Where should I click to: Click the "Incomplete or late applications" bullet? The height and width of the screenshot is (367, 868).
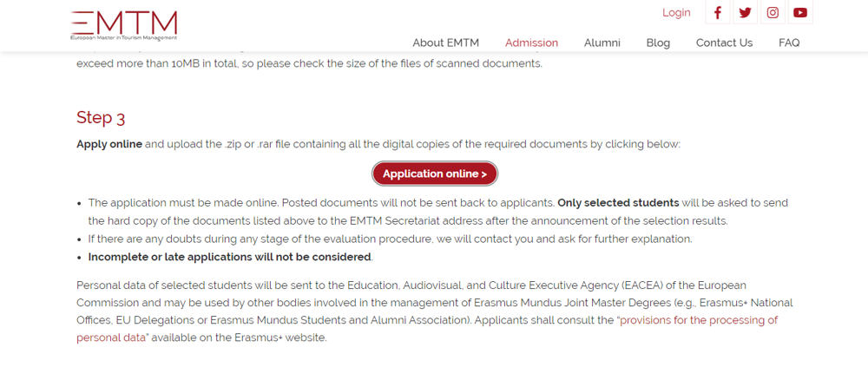[229, 257]
